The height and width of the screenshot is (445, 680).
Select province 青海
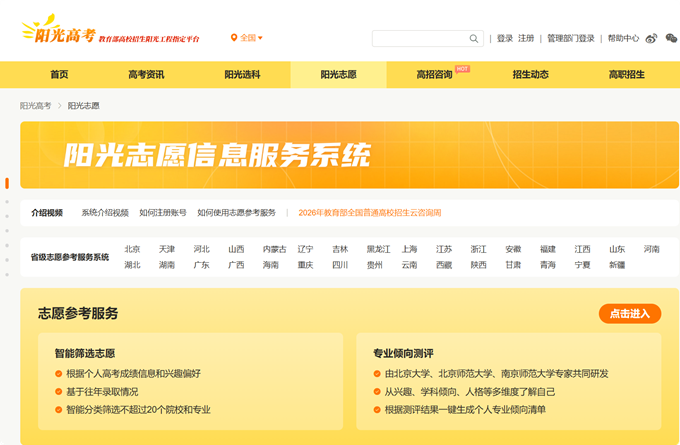tap(548, 265)
